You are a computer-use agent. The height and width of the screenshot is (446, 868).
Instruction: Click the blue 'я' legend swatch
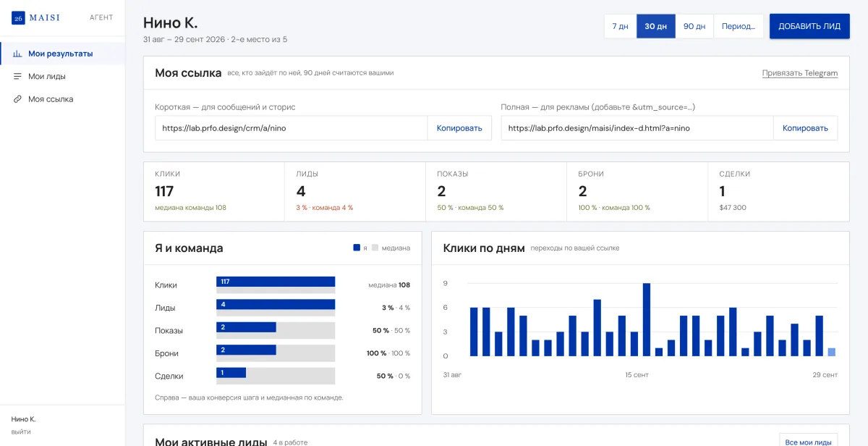(357, 248)
